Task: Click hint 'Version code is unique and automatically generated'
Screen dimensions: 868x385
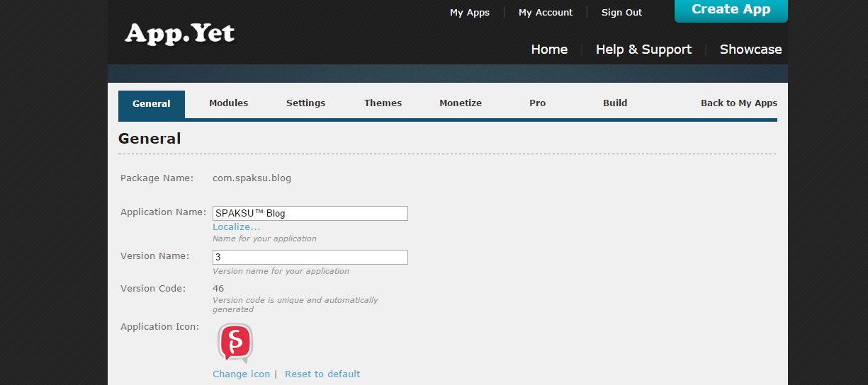Action: (x=295, y=304)
